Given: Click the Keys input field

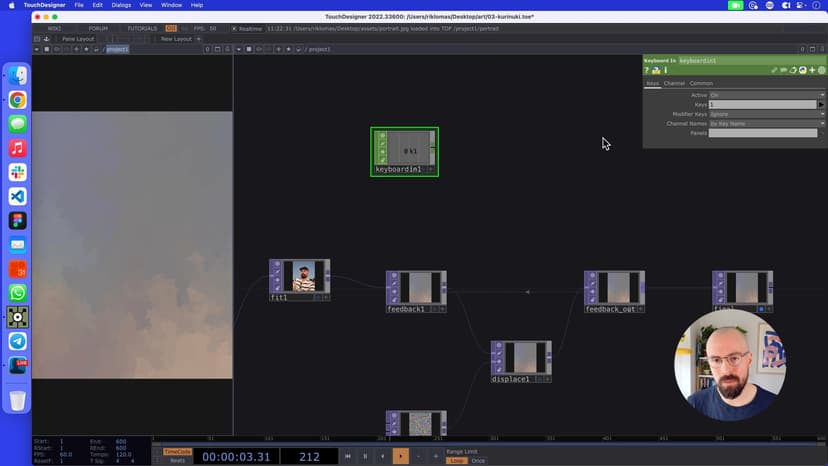Looking at the screenshot, I should [x=762, y=104].
